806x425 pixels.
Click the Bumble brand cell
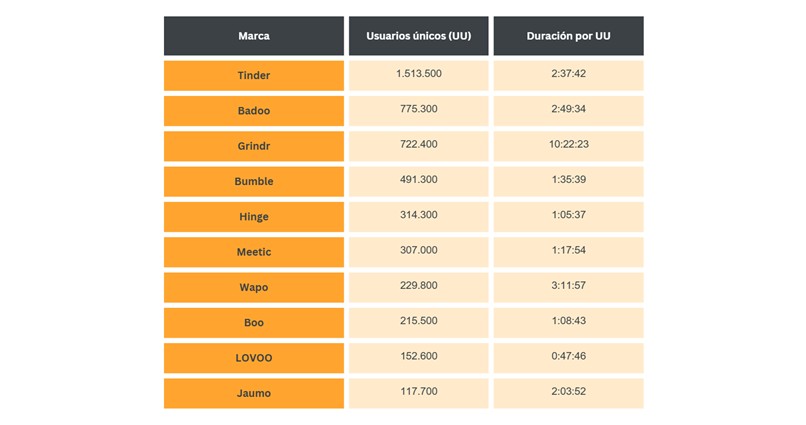tap(253, 181)
